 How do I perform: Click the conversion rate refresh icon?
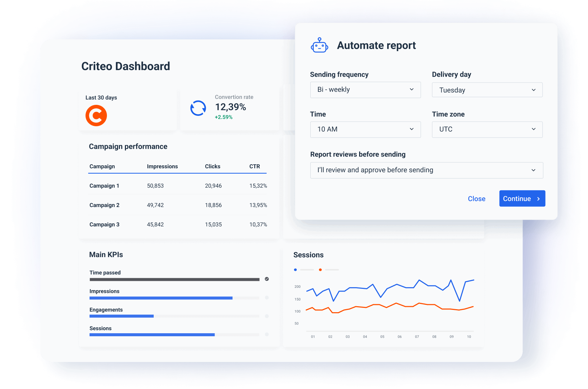point(198,108)
